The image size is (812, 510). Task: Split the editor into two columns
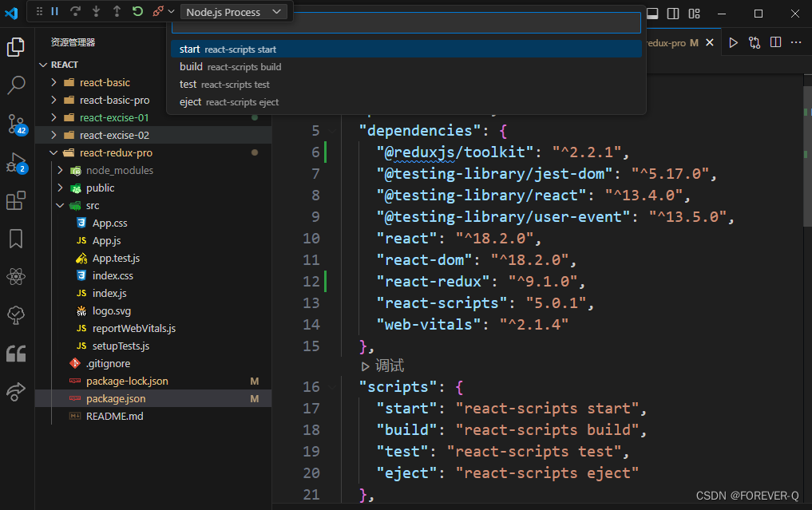point(775,42)
